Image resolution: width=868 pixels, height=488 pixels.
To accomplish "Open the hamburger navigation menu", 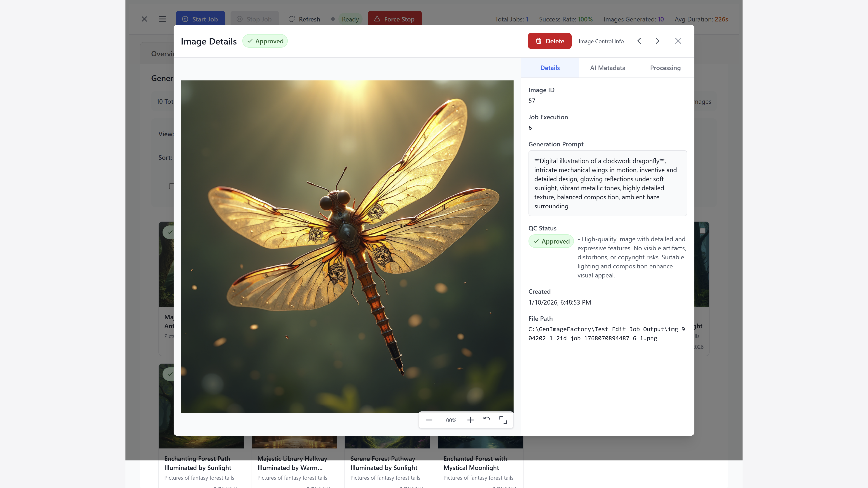I will (163, 19).
